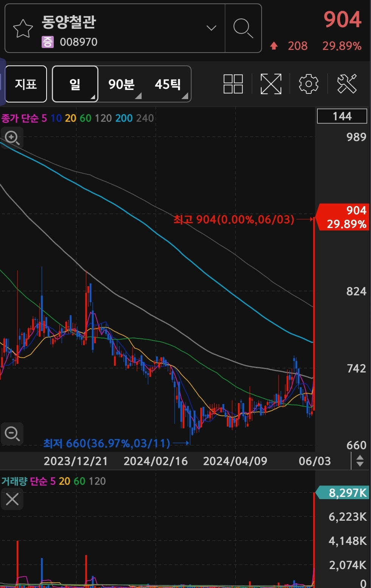
Task: Select the 10 moving average legend
Action: (56, 118)
